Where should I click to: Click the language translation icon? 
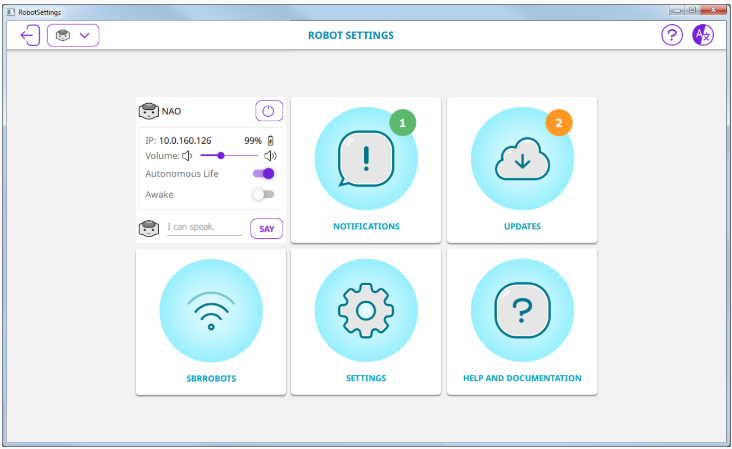704,35
